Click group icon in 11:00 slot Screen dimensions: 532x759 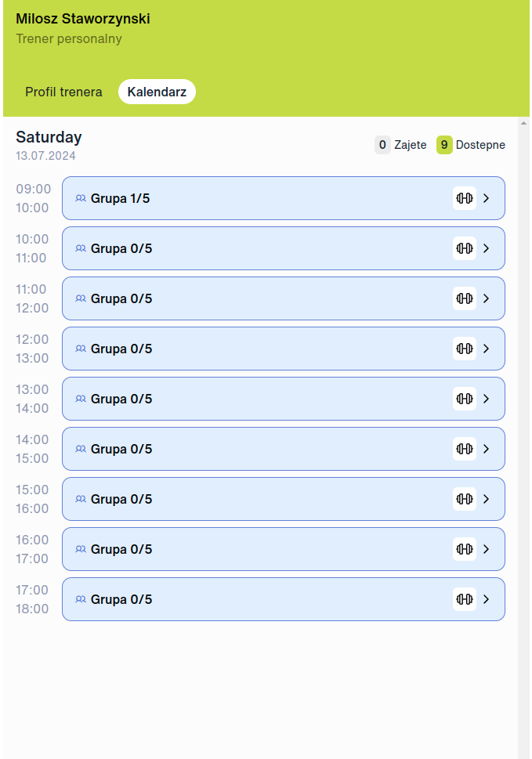point(81,298)
